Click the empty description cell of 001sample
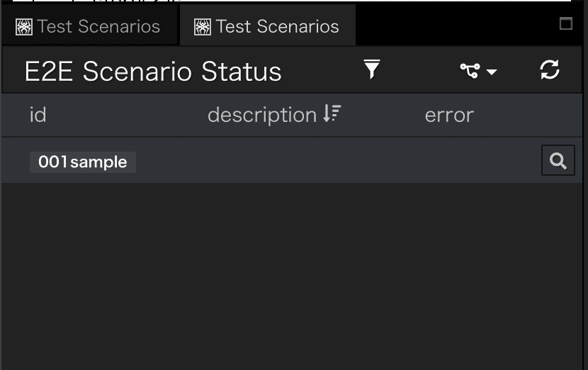Image resolution: width=588 pixels, height=370 pixels. coord(300,161)
